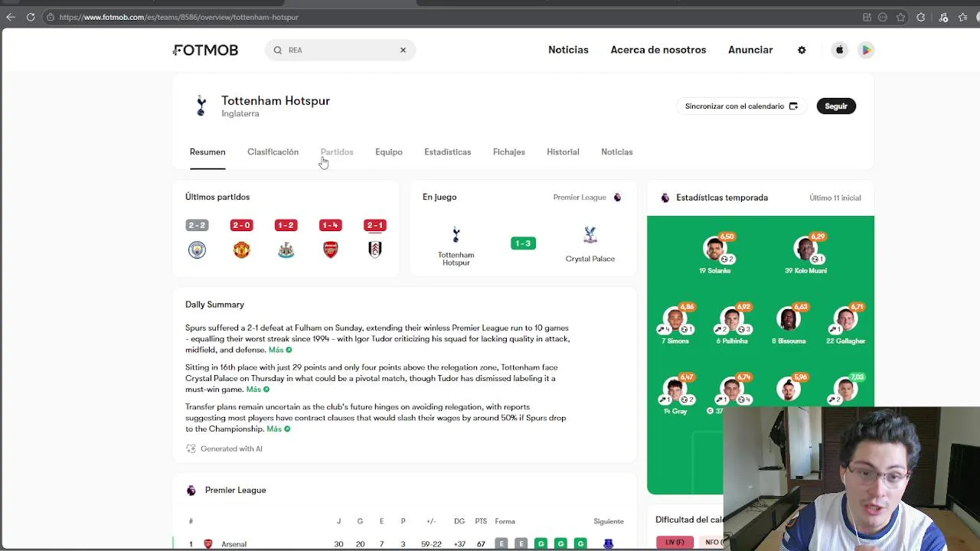Screen dimensions: 980x551
Task: Click Arsenal's next opponent crest in Siguiente column
Action: coord(608,543)
